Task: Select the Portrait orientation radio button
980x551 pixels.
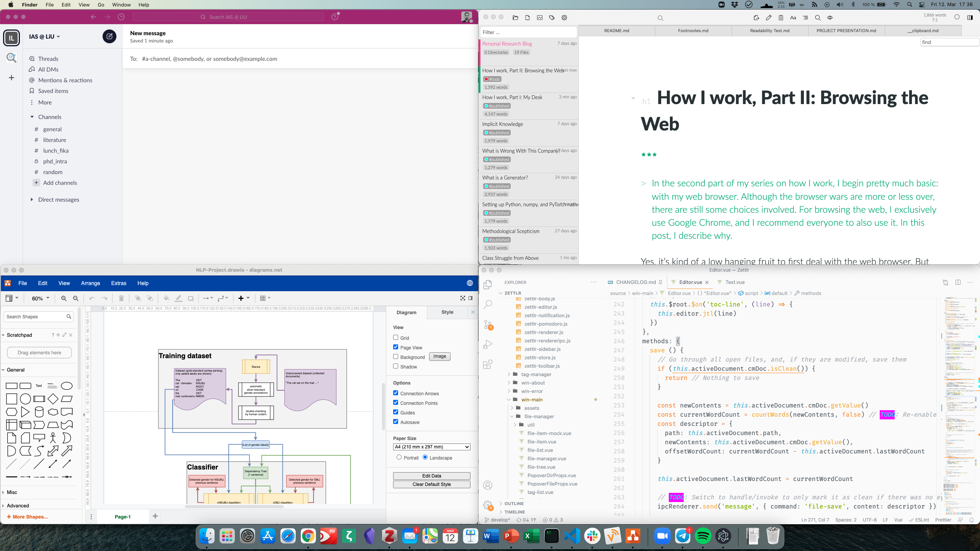Action: pyautogui.click(x=399, y=457)
